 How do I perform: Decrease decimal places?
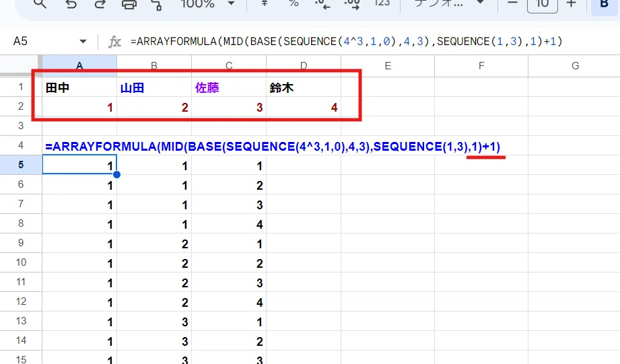(x=322, y=4)
